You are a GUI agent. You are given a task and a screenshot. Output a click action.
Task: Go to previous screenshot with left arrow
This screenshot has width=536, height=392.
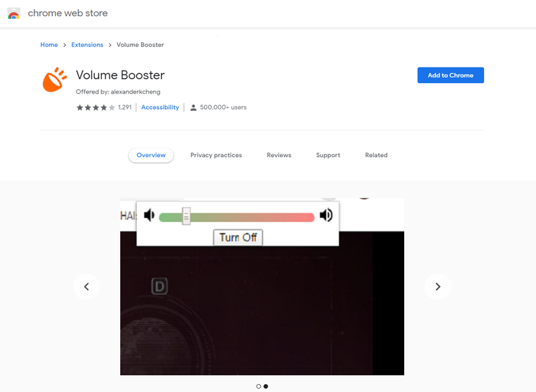86,286
